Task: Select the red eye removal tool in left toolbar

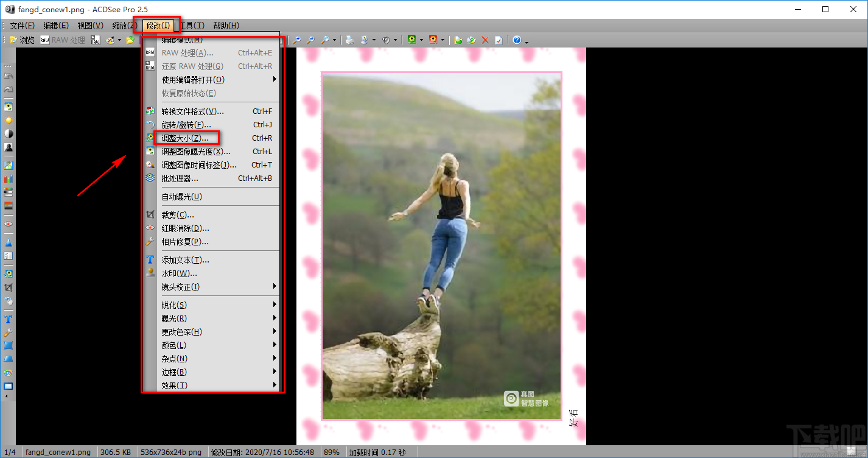Action: click(9, 224)
